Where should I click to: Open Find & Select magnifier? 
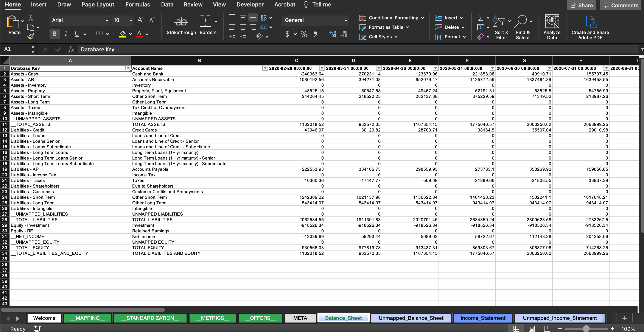coord(523,28)
